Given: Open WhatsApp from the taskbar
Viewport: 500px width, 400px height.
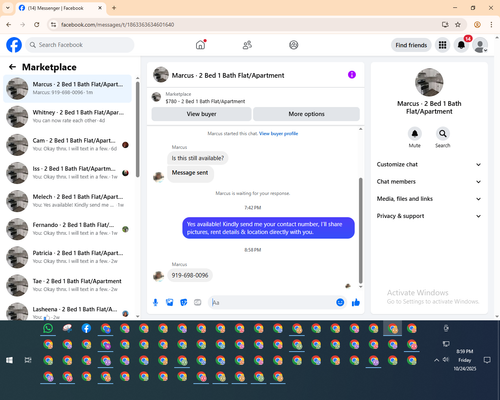Looking at the screenshot, I should 48,328.
